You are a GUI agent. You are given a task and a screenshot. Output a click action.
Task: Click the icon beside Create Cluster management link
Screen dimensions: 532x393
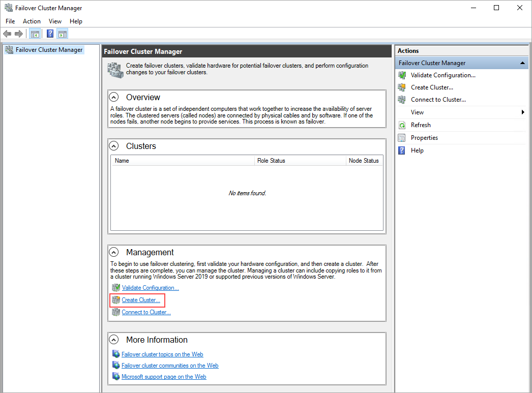[x=116, y=300]
